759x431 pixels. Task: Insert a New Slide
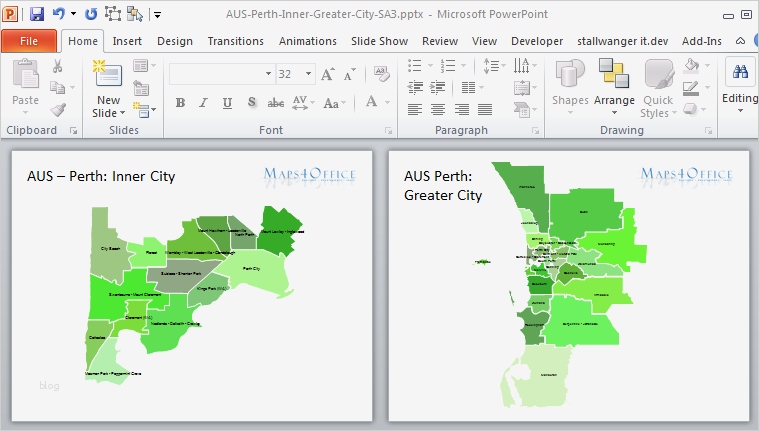pos(108,89)
